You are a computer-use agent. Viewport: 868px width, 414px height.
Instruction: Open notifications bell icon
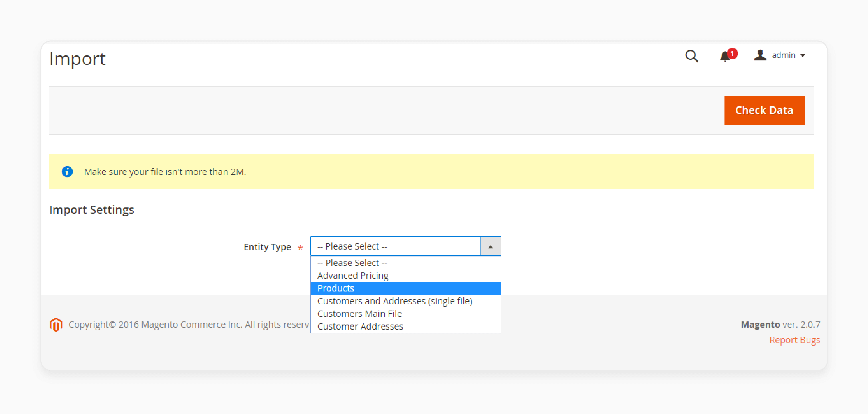pyautogui.click(x=725, y=56)
